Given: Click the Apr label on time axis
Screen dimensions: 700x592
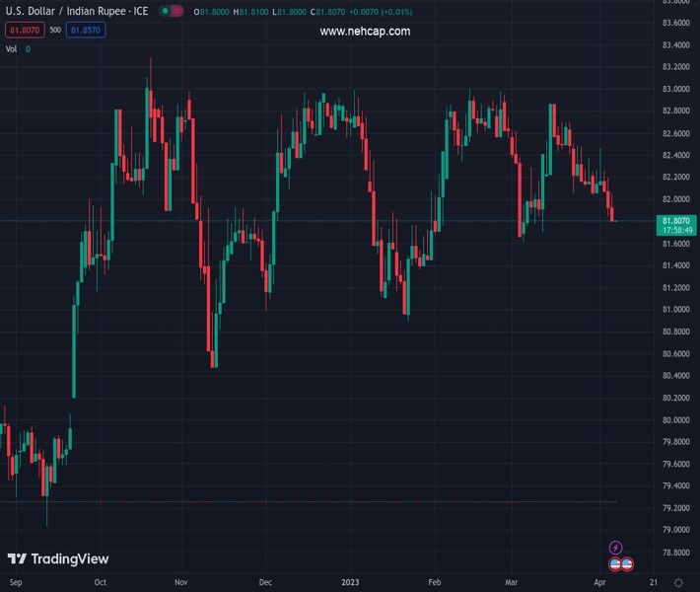Looking at the screenshot, I should coord(601,583).
